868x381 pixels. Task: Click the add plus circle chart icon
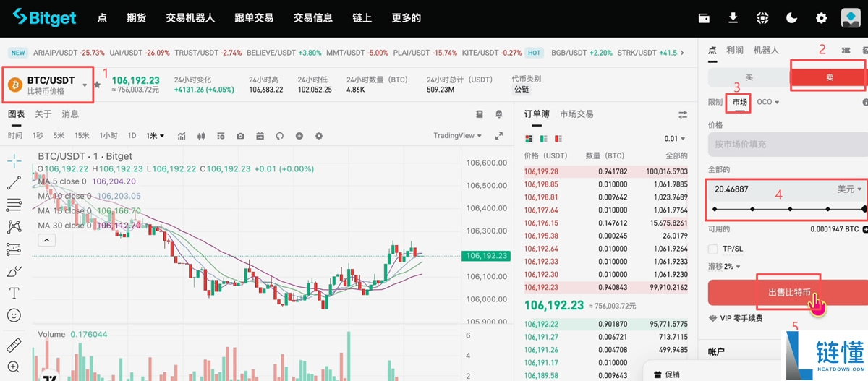[x=299, y=136]
